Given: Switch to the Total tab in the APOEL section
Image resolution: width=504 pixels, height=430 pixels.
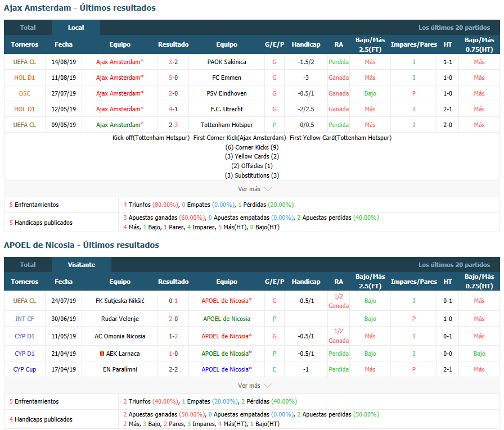Looking at the screenshot, I should click(x=28, y=265).
